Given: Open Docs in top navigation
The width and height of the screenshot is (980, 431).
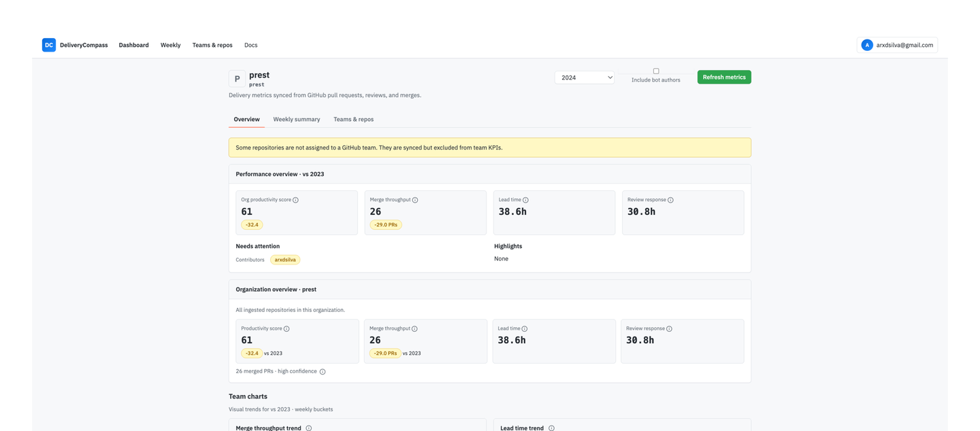Looking at the screenshot, I should (250, 45).
